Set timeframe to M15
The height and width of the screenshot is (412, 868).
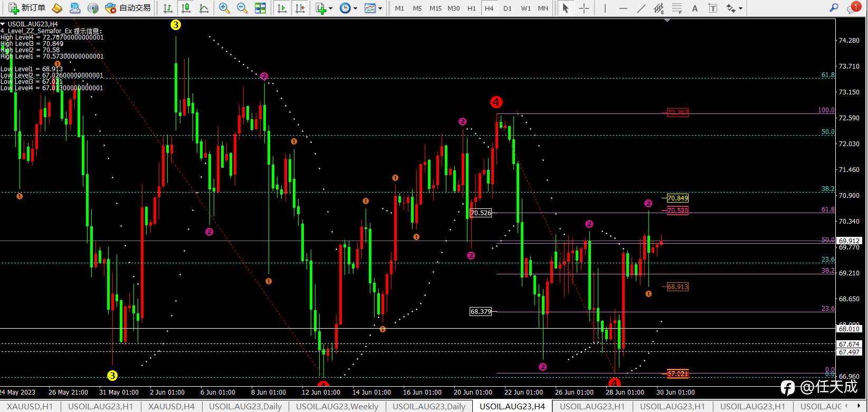[x=435, y=8]
